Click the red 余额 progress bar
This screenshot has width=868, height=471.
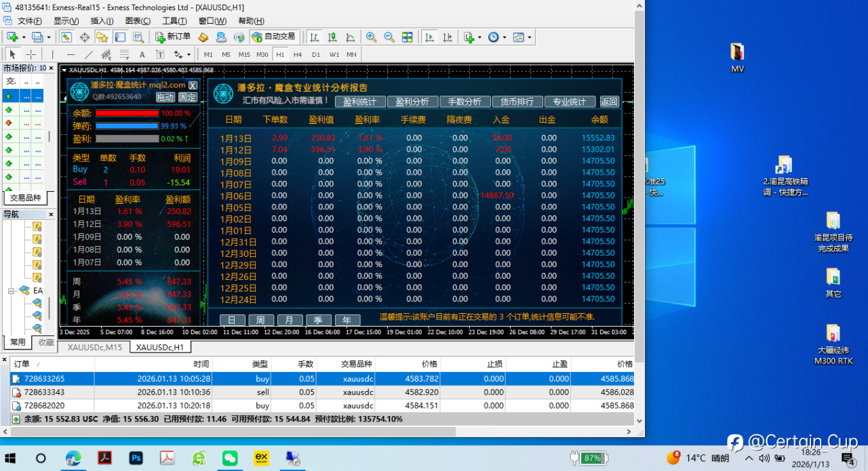[x=127, y=113]
